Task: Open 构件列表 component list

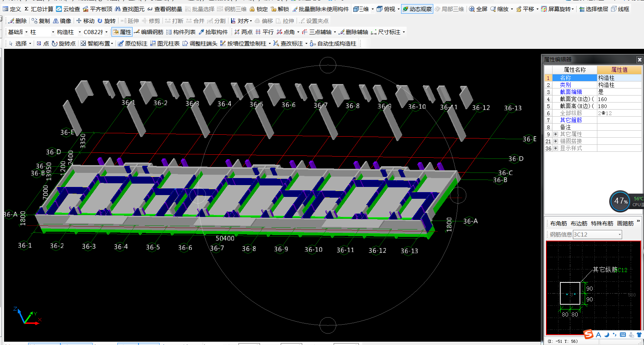Action: pos(181,32)
